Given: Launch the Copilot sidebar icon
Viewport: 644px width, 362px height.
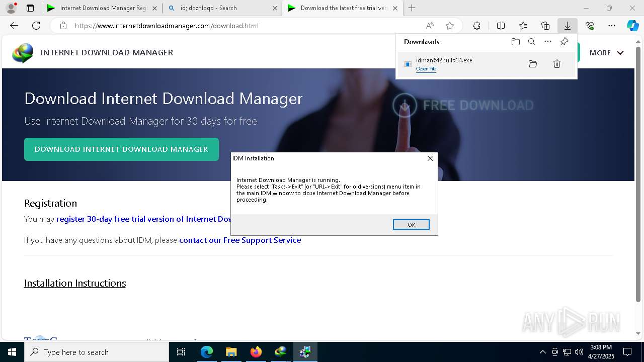Looking at the screenshot, I should (x=633, y=26).
